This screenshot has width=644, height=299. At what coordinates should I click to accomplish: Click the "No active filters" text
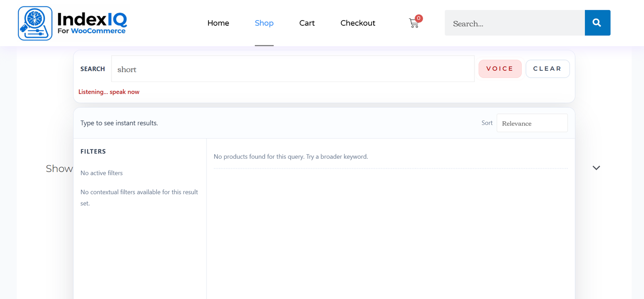pos(101,173)
